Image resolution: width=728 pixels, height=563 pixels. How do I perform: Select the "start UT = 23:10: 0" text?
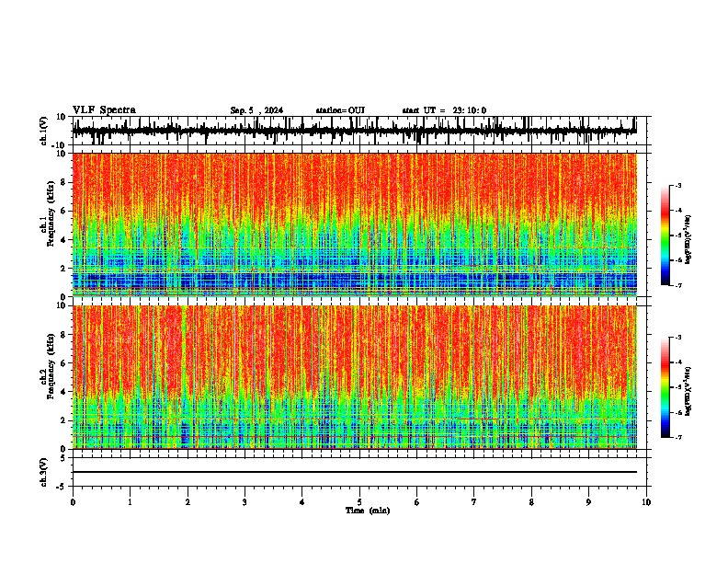point(444,110)
